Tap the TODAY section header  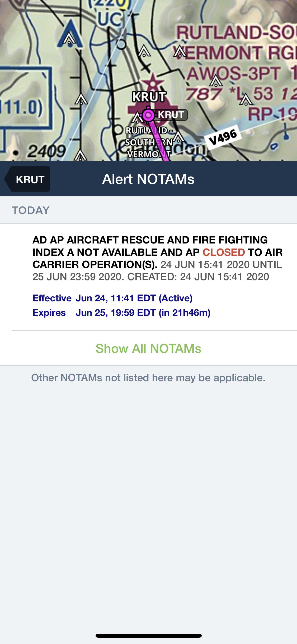pyautogui.click(x=31, y=210)
